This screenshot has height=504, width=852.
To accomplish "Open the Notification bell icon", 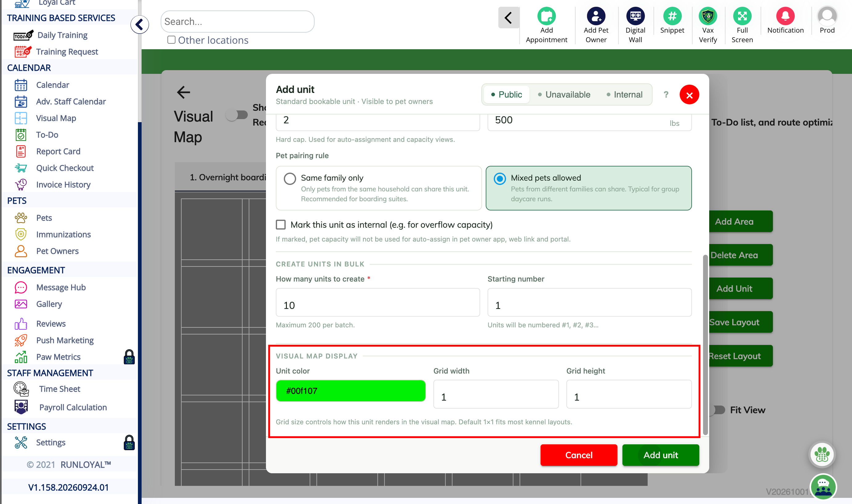I will point(785,16).
